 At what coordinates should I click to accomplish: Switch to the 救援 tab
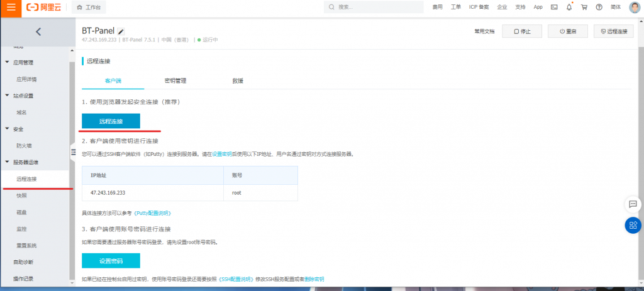tap(237, 81)
